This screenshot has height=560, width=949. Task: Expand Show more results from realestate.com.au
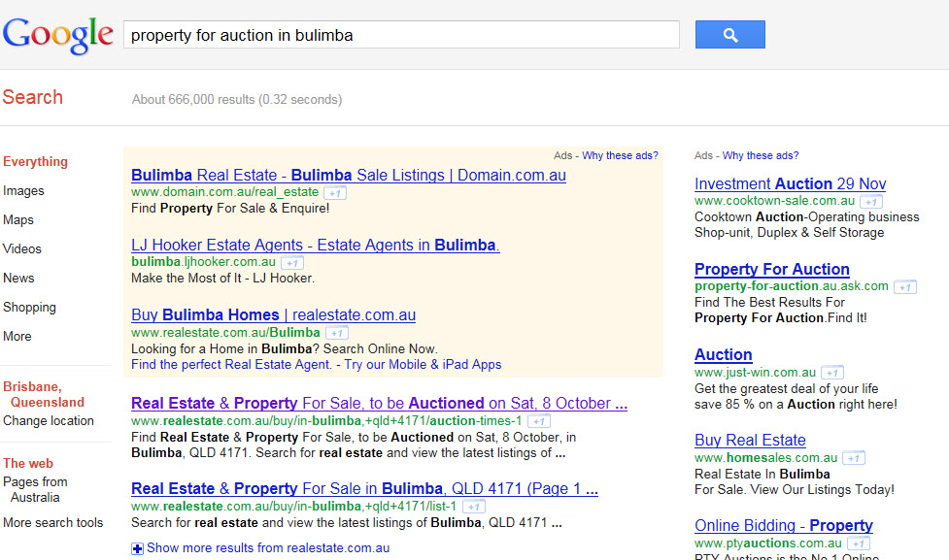tap(260, 548)
